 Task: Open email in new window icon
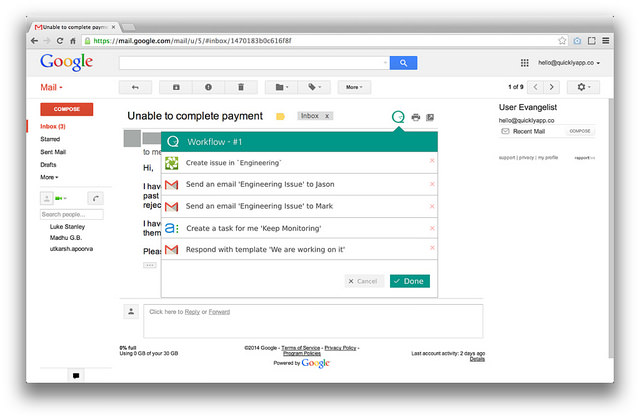pyautogui.click(x=430, y=117)
